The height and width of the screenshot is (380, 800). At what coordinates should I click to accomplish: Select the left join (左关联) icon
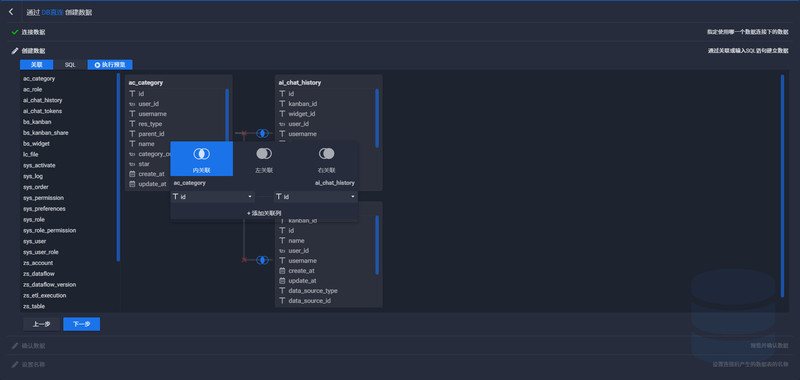[264, 154]
